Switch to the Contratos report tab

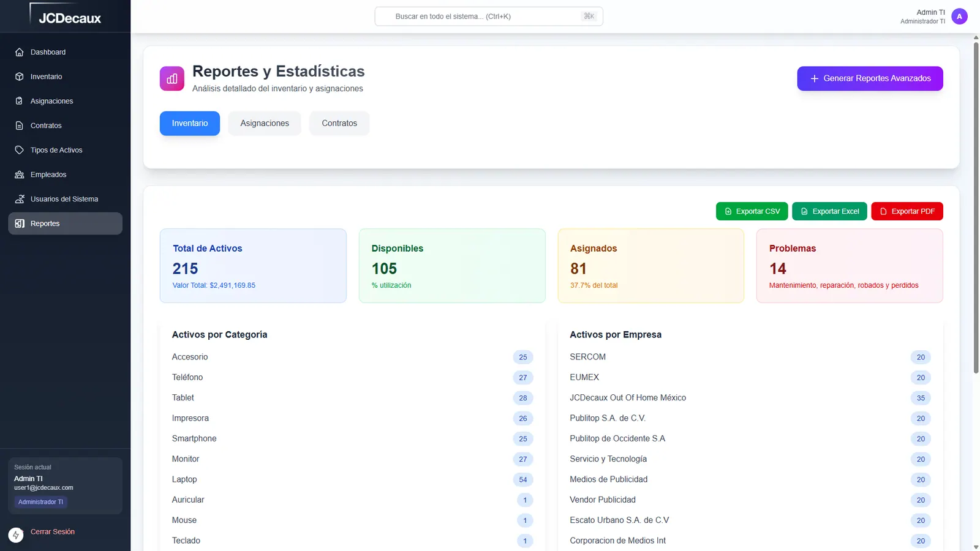pyautogui.click(x=339, y=123)
